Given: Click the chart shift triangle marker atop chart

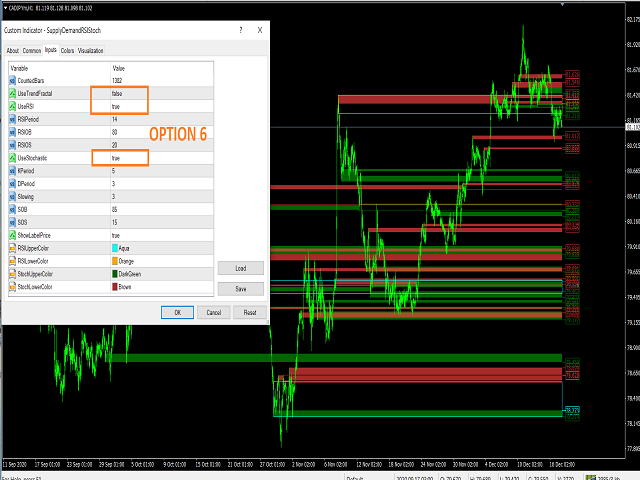Looking at the screenshot, I should pos(562,5).
